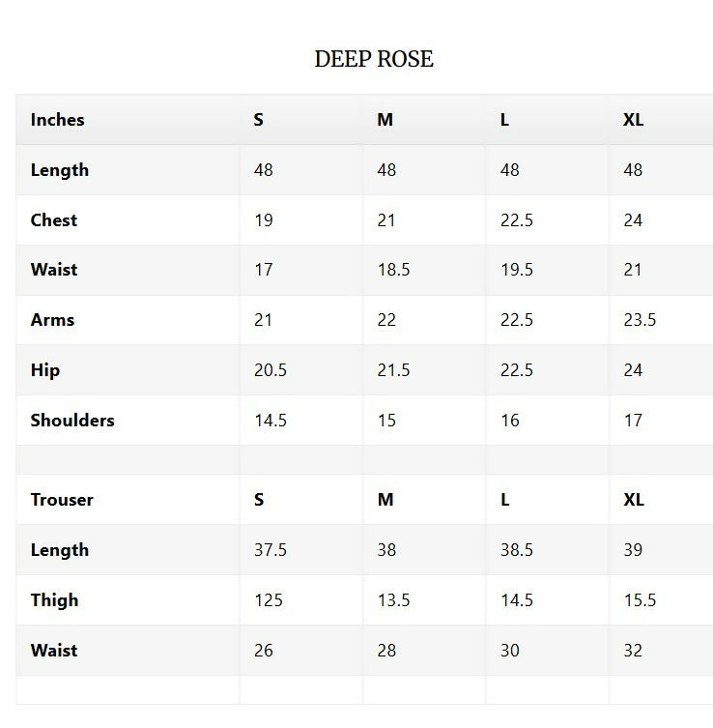Screen dimensions: 713x728
Task: Click Thigh value 125 for size S
Action: pyautogui.click(x=269, y=599)
